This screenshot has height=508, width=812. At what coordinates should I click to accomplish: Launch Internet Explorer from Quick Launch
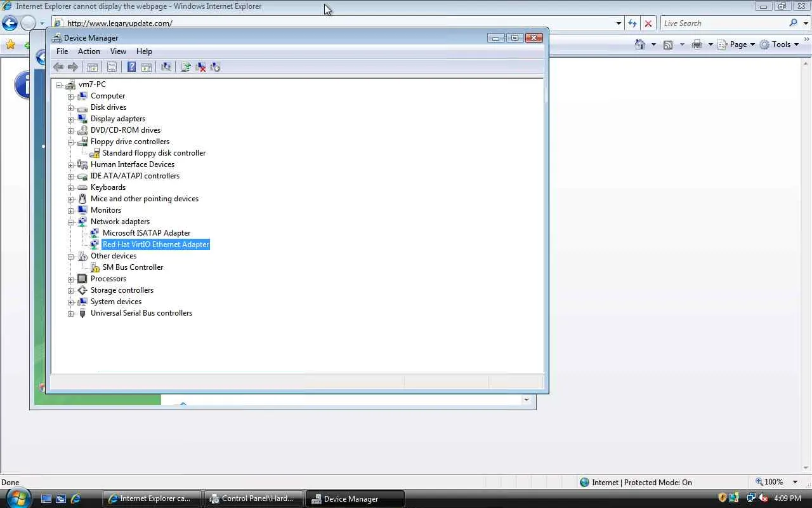75,498
